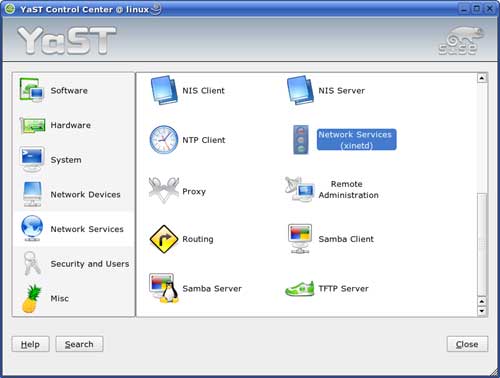Click the bottommost scrollbar down arrow
The width and height of the screenshot is (500, 378).
coord(482,311)
